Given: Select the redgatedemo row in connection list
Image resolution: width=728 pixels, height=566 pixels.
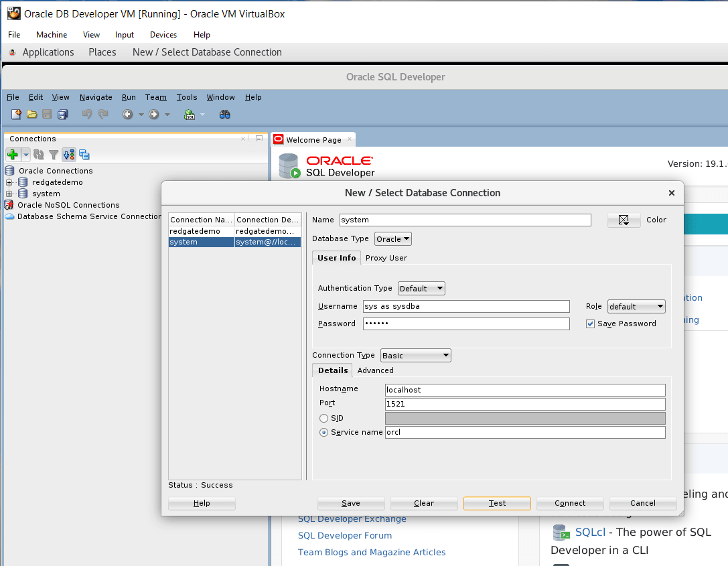Looking at the screenshot, I should click(234, 231).
